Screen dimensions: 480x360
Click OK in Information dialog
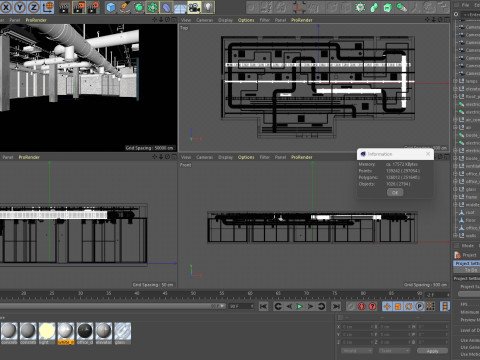point(395,192)
